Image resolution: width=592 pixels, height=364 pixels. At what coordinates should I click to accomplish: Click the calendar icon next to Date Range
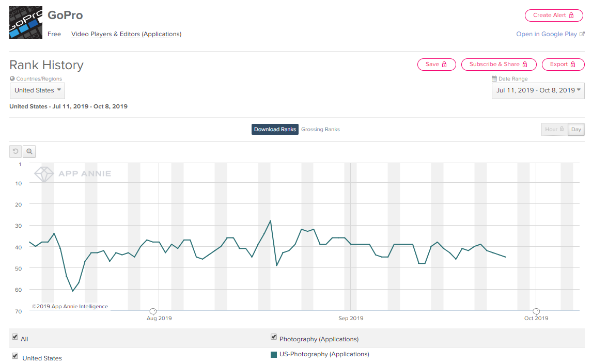[494, 78]
